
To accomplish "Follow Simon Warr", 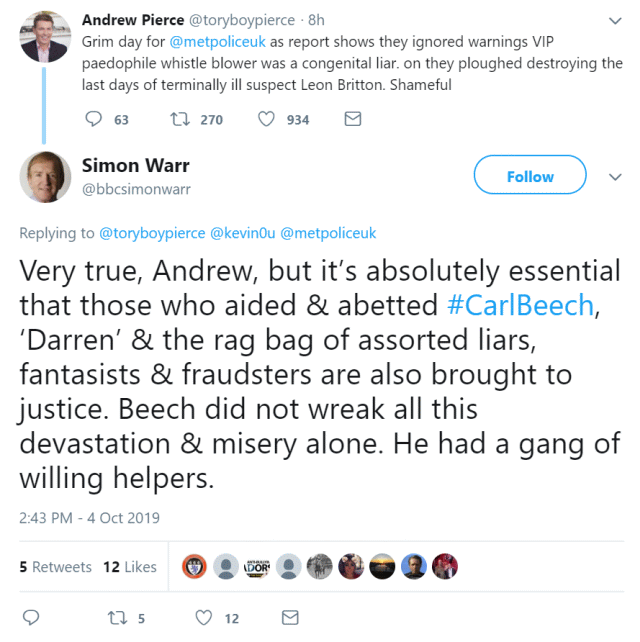I will 529,177.
